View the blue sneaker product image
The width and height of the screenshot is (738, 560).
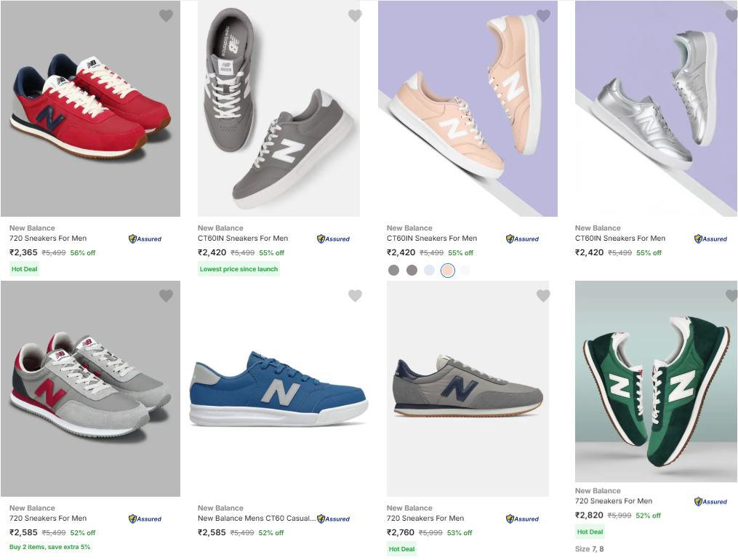pos(278,389)
